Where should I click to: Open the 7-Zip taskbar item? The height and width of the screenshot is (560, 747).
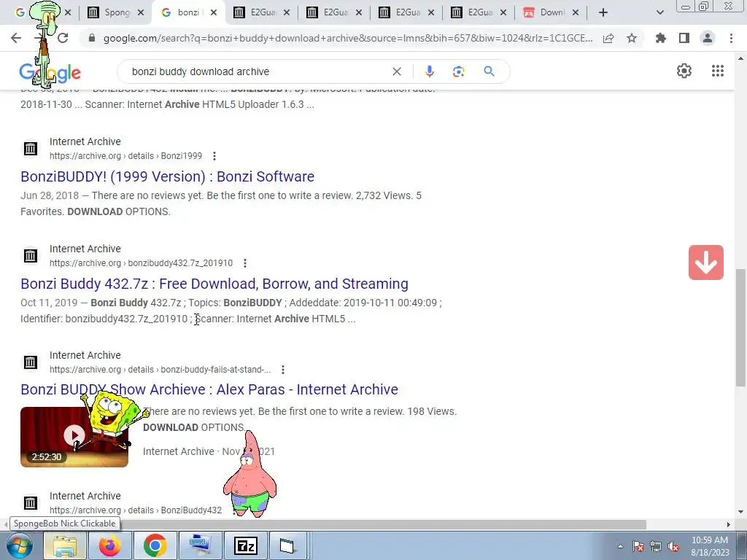point(246,545)
